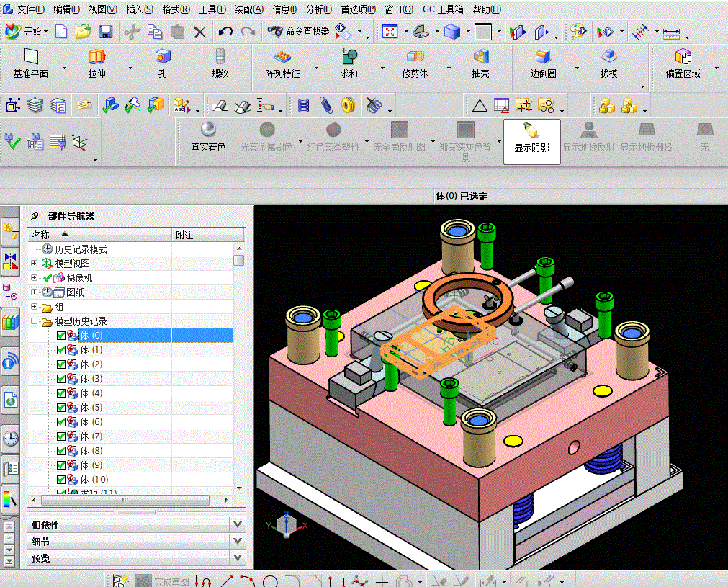This screenshot has width=728, height=587.
Task: Open the Assembly Navigator sidebar tab
Action: (10, 230)
